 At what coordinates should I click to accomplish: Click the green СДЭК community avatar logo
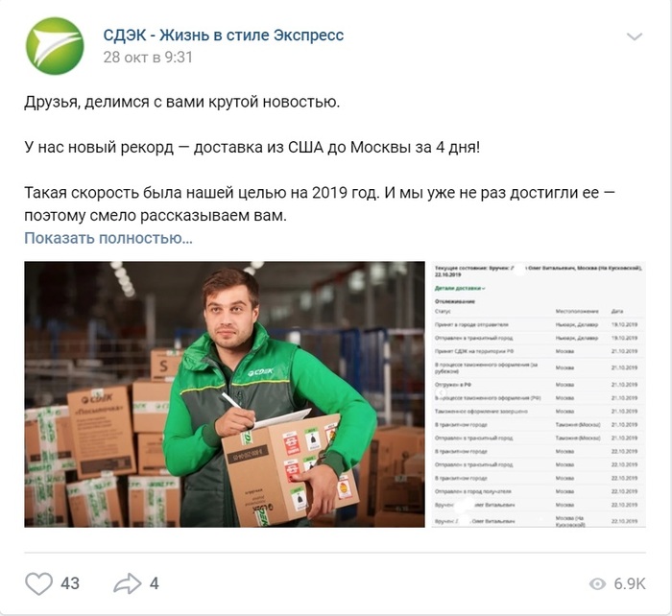tap(55, 46)
